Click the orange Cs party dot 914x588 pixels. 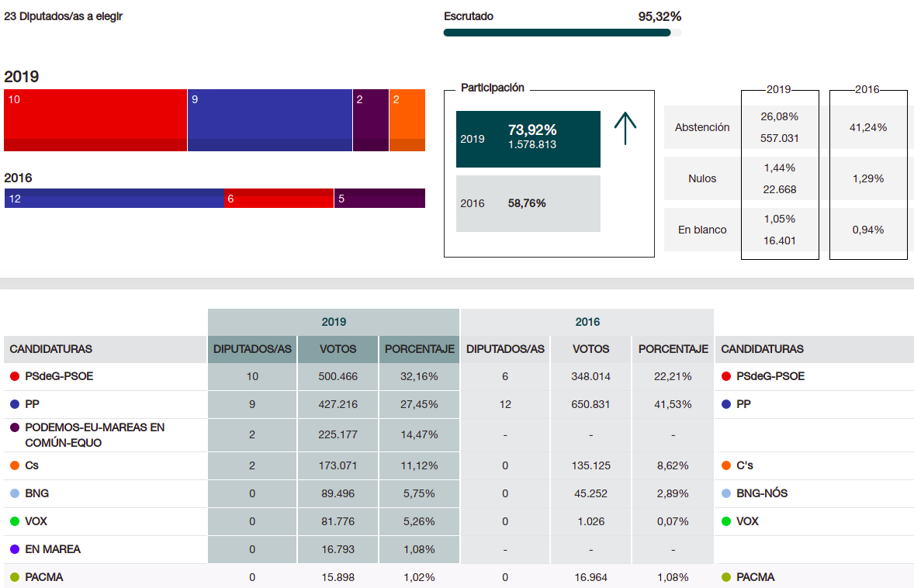12,465
